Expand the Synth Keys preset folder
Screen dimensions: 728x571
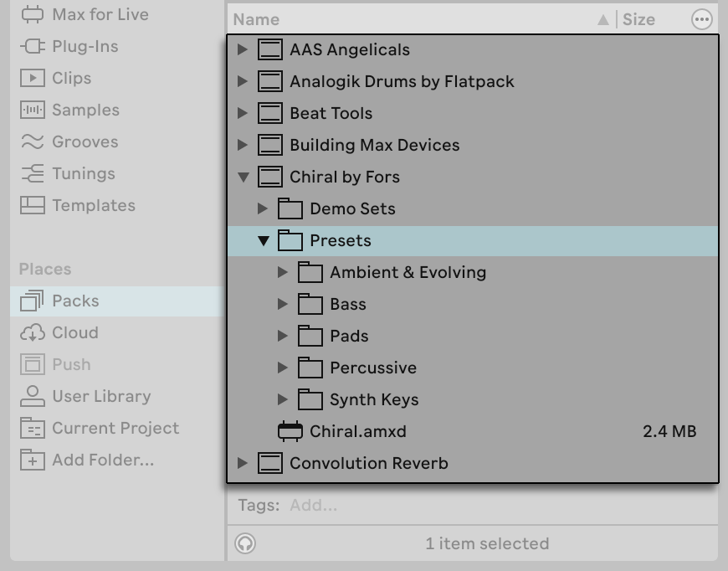click(x=283, y=399)
